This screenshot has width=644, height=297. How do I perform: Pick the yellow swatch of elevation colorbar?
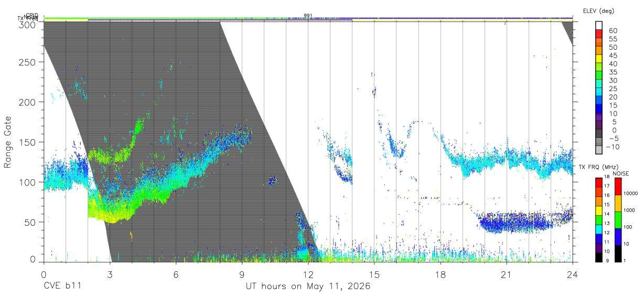point(599,59)
